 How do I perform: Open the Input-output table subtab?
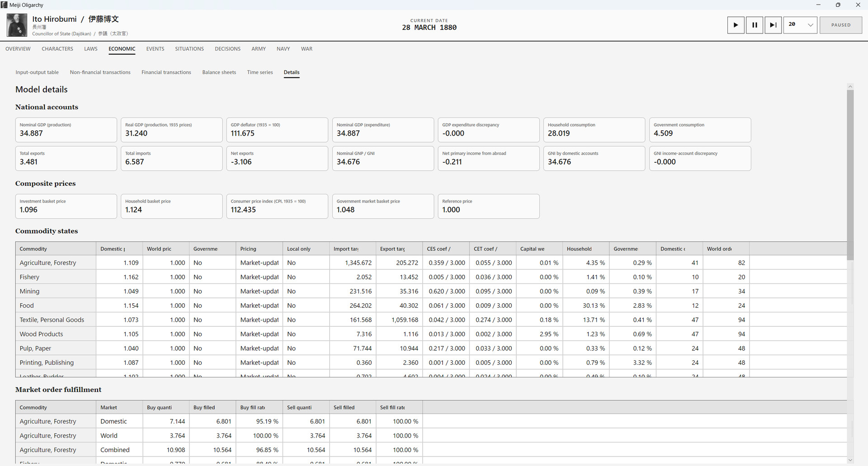37,72
